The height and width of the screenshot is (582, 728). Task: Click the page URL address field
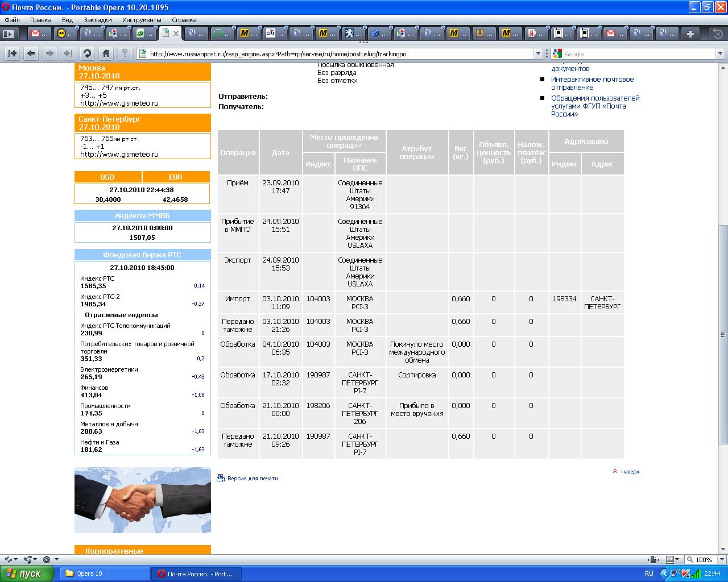point(340,54)
